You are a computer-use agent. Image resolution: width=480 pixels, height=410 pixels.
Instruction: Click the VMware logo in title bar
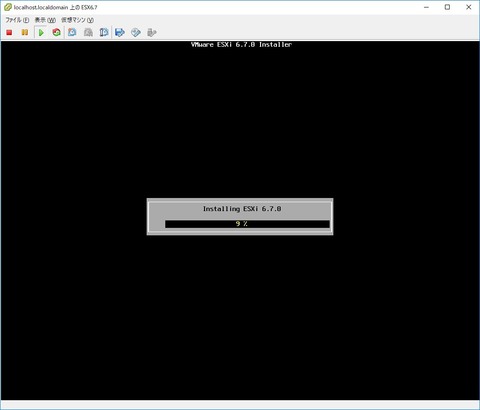click(x=8, y=7)
